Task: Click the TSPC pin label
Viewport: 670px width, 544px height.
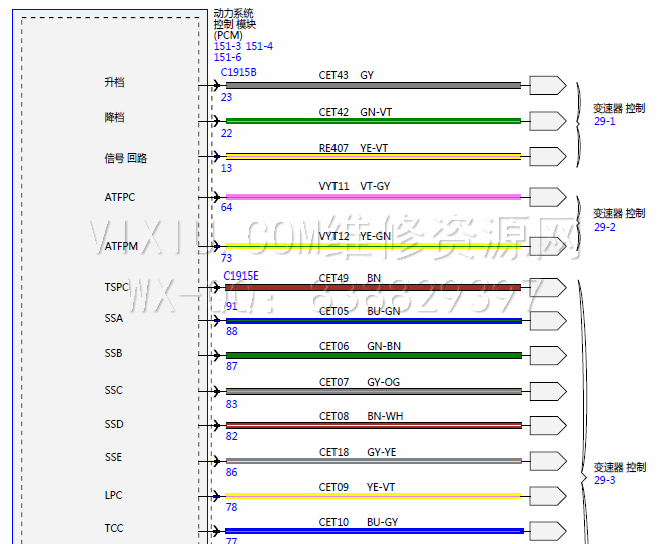Action: [x=116, y=287]
